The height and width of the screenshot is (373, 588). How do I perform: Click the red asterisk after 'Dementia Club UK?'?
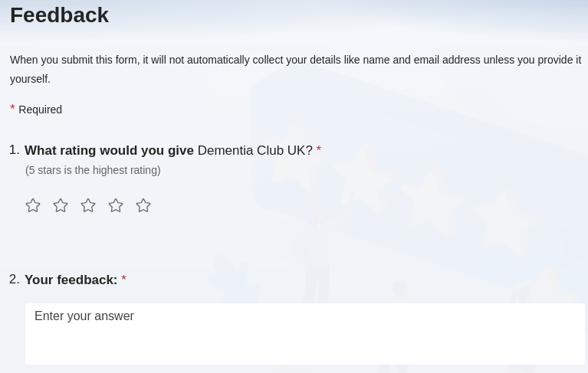(319, 150)
